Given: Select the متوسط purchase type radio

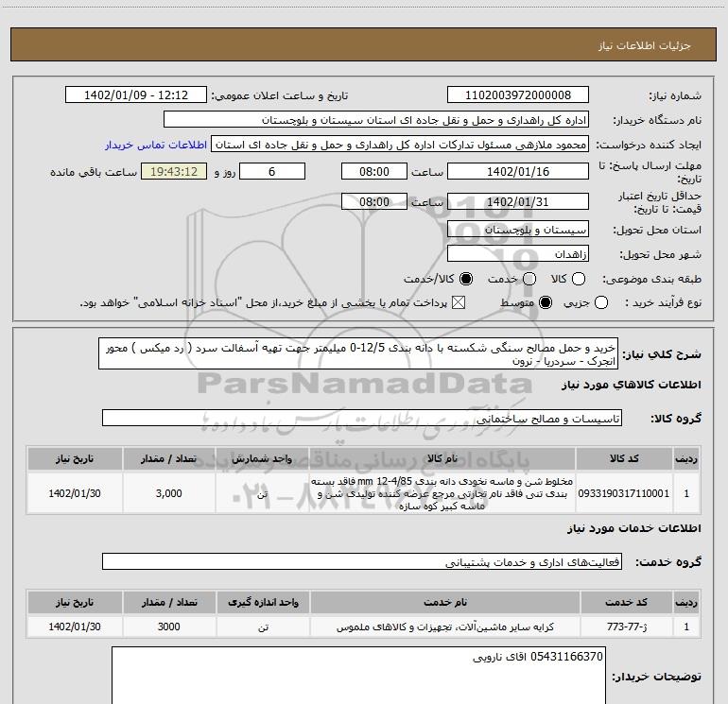Looking at the screenshot, I should tap(546, 302).
